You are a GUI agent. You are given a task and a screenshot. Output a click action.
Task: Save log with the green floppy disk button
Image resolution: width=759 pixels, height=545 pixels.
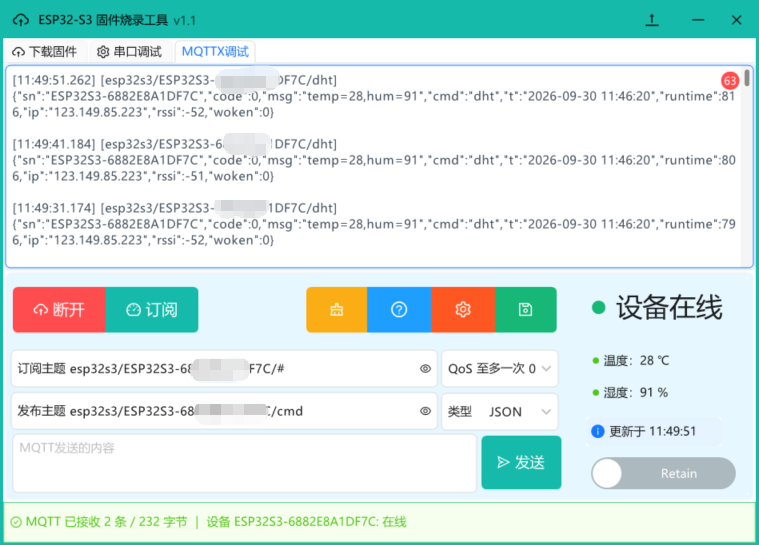[x=526, y=309]
